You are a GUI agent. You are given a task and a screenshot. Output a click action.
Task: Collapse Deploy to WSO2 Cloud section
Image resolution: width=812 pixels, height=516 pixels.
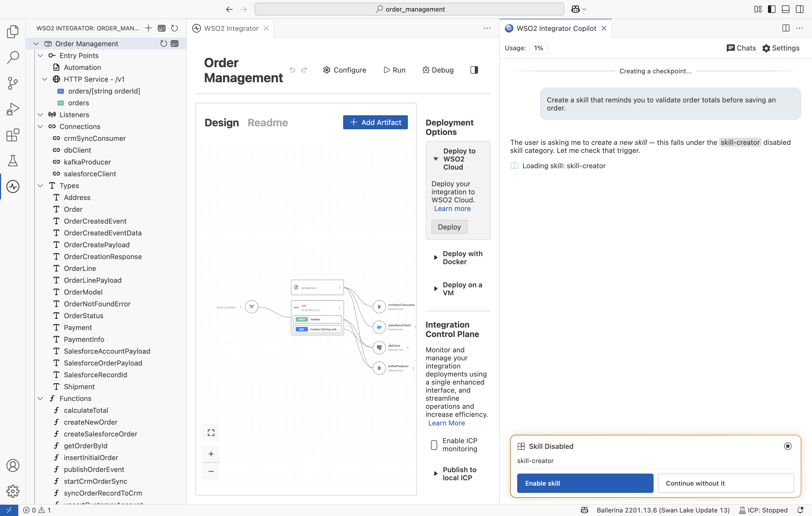(436, 159)
